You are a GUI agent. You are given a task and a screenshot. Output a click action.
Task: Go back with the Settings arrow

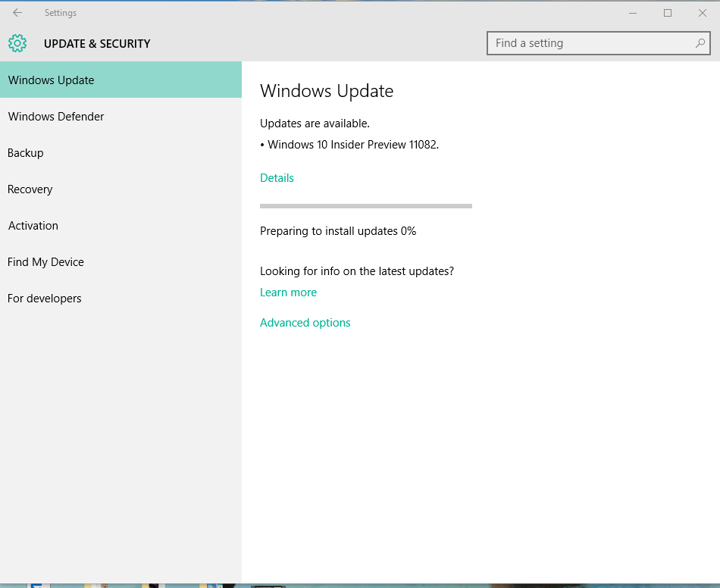pyautogui.click(x=17, y=13)
